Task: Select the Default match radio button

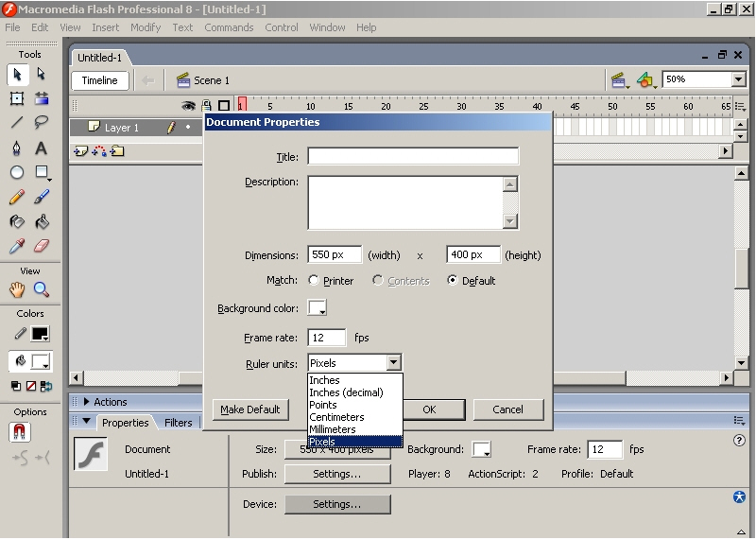Action: click(453, 280)
